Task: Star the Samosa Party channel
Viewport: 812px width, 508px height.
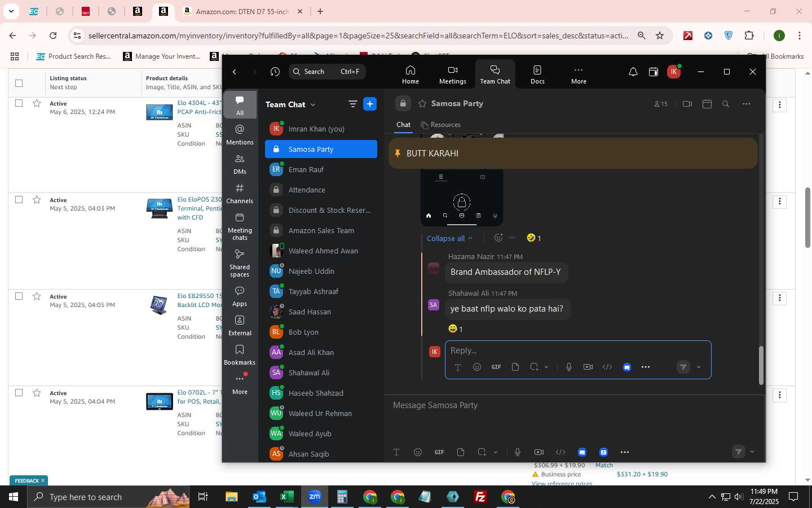Action: click(422, 104)
